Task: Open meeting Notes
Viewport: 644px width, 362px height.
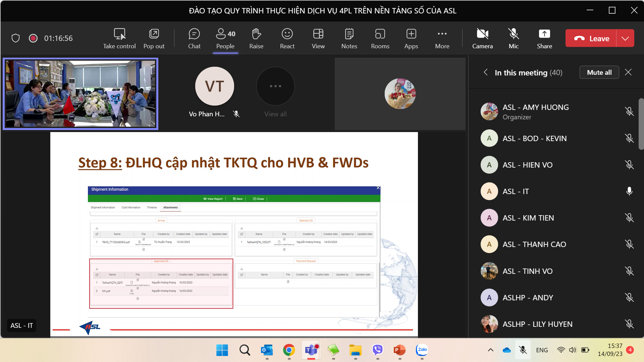Action: [x=349, y=38]
